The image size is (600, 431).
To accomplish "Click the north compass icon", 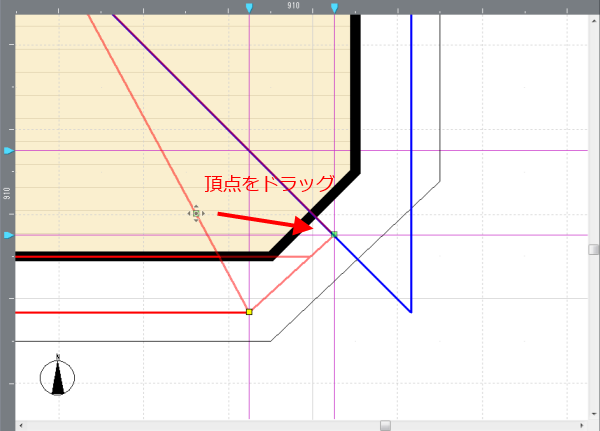I will coord(60,377).
